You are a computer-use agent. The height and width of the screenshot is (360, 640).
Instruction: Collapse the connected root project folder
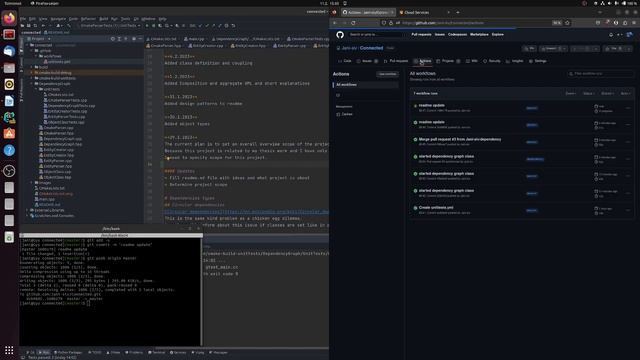click(28, 45)
